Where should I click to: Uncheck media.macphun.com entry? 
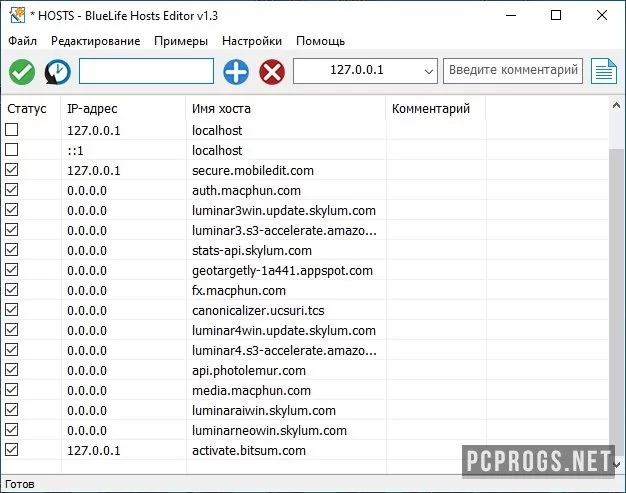tap(12, 390)
